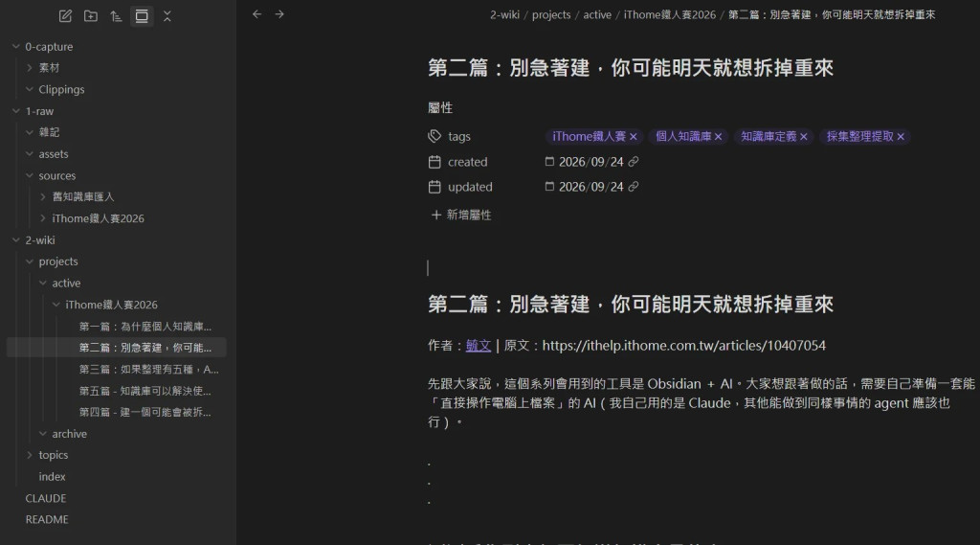Click the created date value 2026/09/24
Screen dimensions: 980x545
tap(590, 162)
